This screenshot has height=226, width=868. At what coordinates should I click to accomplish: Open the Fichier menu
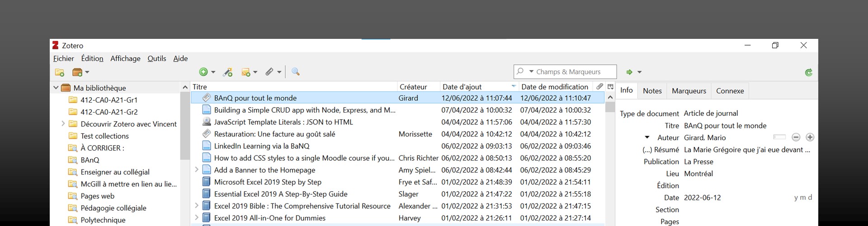point(63,59)
